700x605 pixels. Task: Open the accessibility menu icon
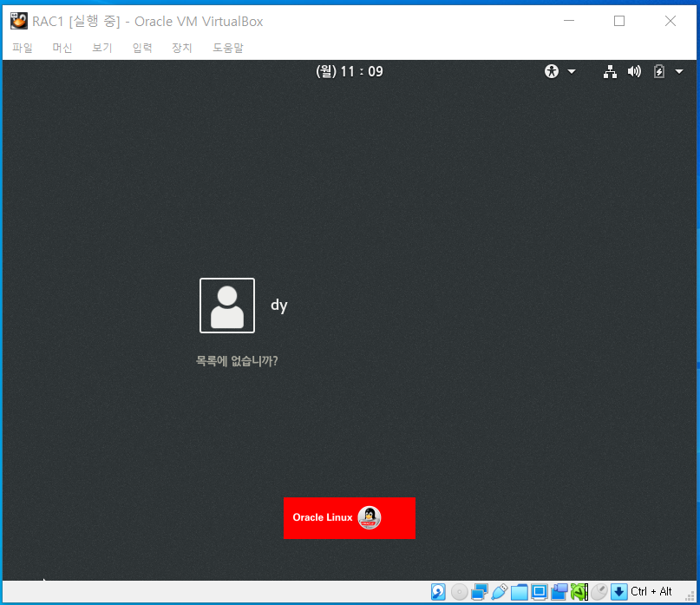click(552, 71)
